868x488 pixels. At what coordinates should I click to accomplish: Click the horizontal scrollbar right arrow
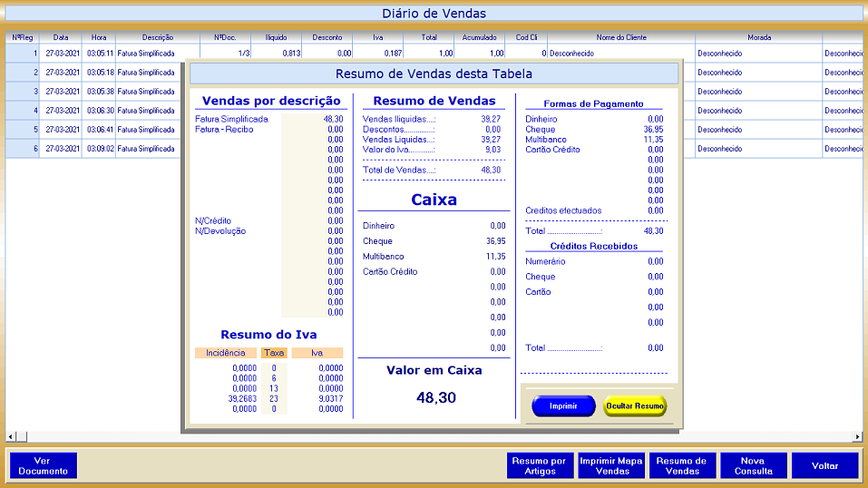857,437
